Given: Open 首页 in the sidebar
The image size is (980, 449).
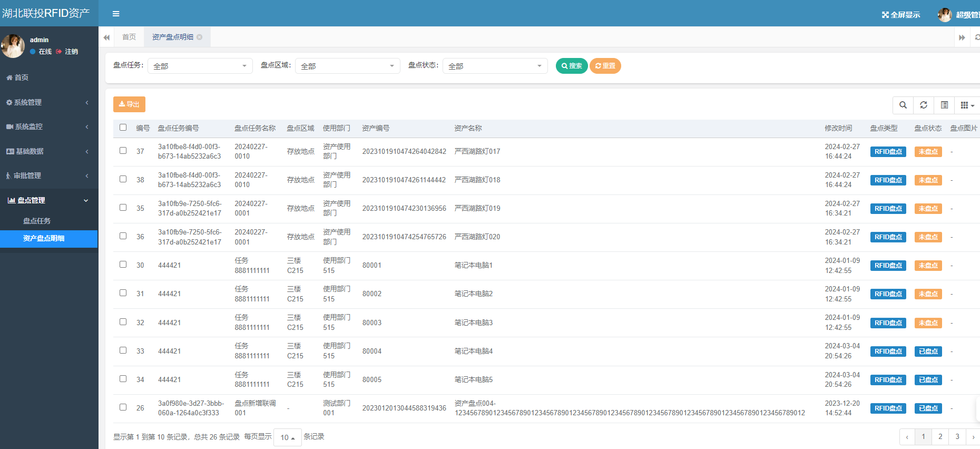Looking at the screenshot, I should [49, 77].
